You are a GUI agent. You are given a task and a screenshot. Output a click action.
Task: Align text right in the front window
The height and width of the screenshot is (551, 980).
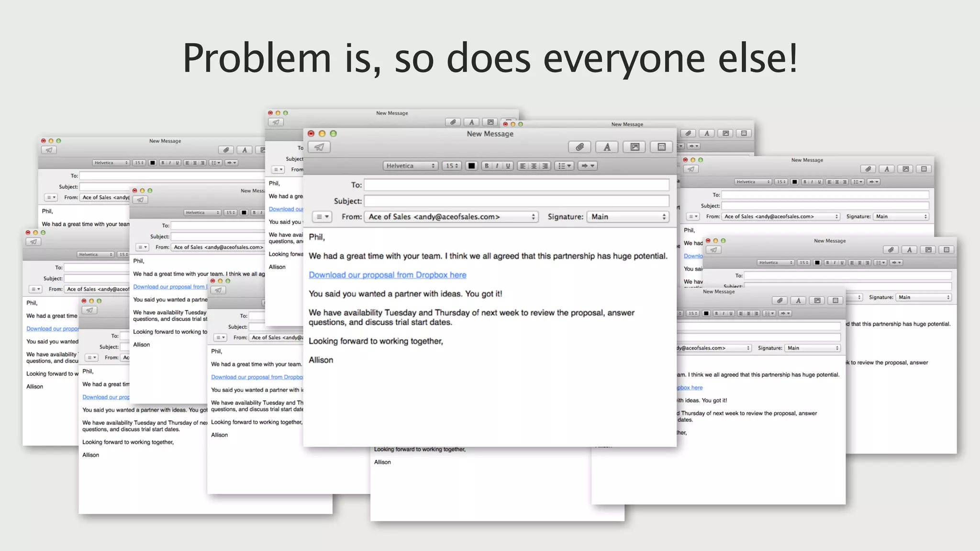tap(545, 166)
